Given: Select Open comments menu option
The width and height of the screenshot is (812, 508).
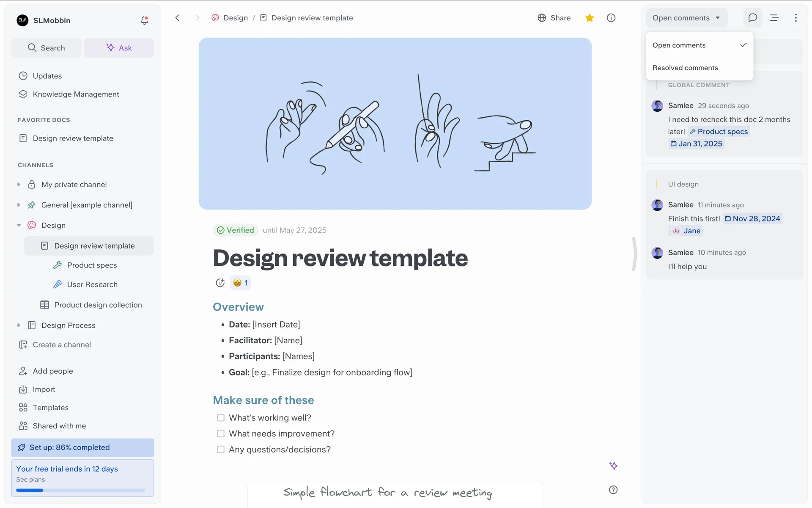Looking at the screenshot, I should point(679,45).
